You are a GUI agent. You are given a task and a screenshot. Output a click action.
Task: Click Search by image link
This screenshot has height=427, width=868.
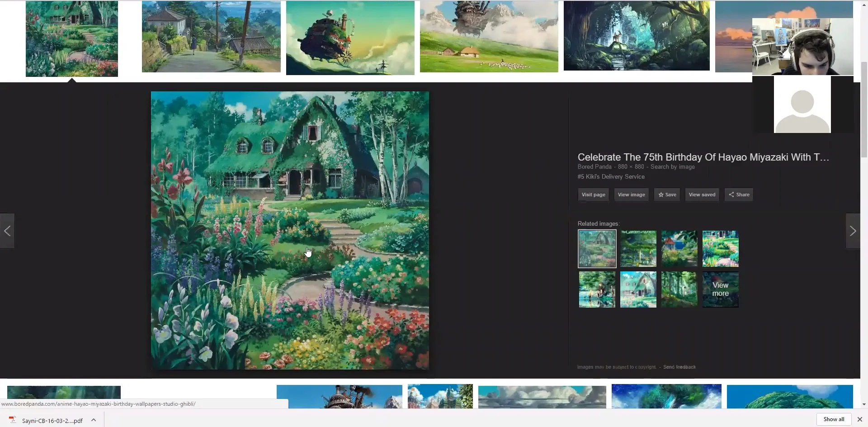(672, 167)
